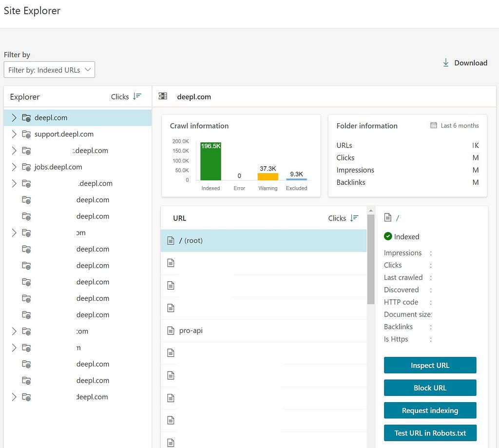The image size is (499, 448).
Task: Click the Inspect URL button
Action: (x=430, y=365)
